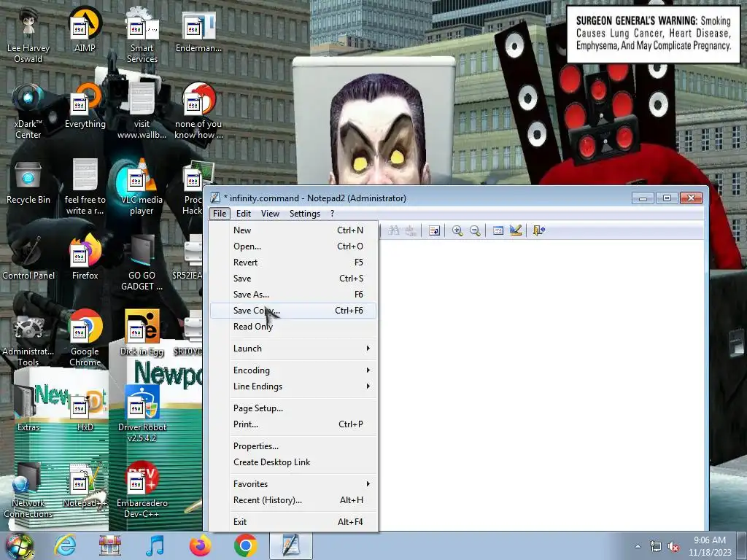Toggle Read Only in File menu
The width and height of the screenshot is (747, 560).
pyautogui.click(x=293, y=327)
